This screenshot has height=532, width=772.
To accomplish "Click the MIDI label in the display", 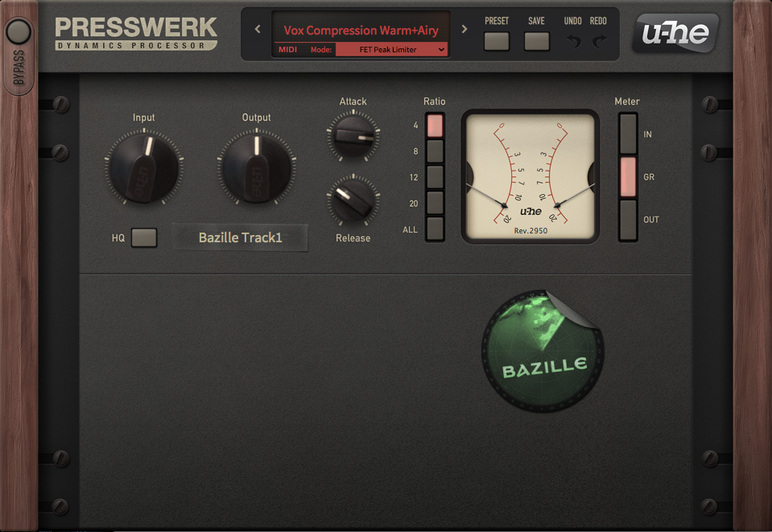I will (x=288, y=50).
